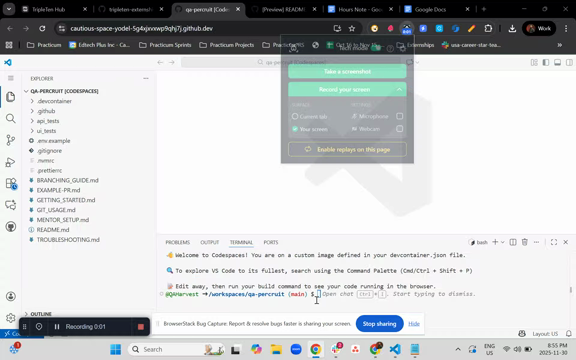The width and height of the screenshot is (576, 360).
Task: Stop the recording with red square
Action: point(141,327)
